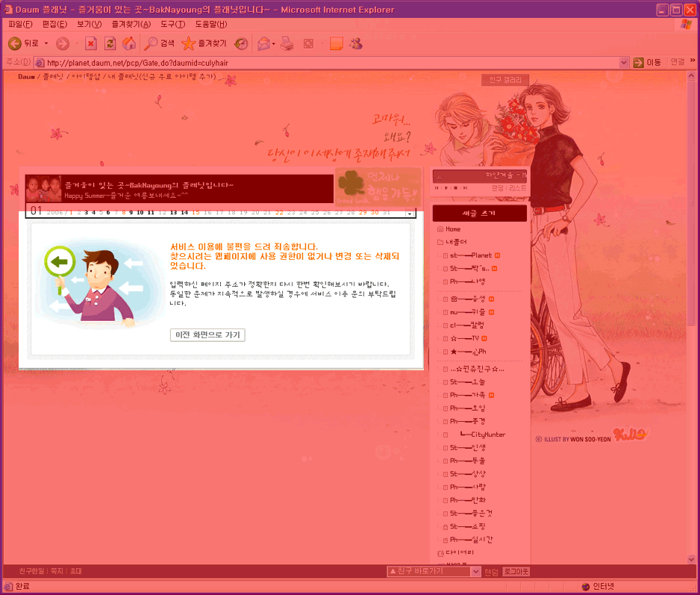Open the 즐겨찾기(A) menu
The height and width of the screenshot is (595, 700).
(x=131, y=24)
